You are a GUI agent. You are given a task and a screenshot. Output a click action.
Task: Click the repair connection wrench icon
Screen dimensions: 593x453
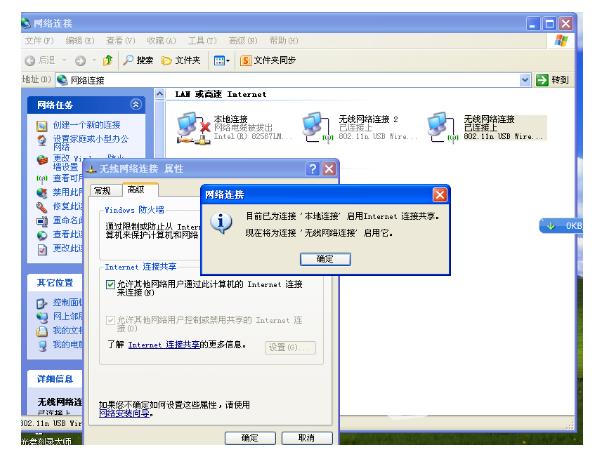(x=42, y=207)
